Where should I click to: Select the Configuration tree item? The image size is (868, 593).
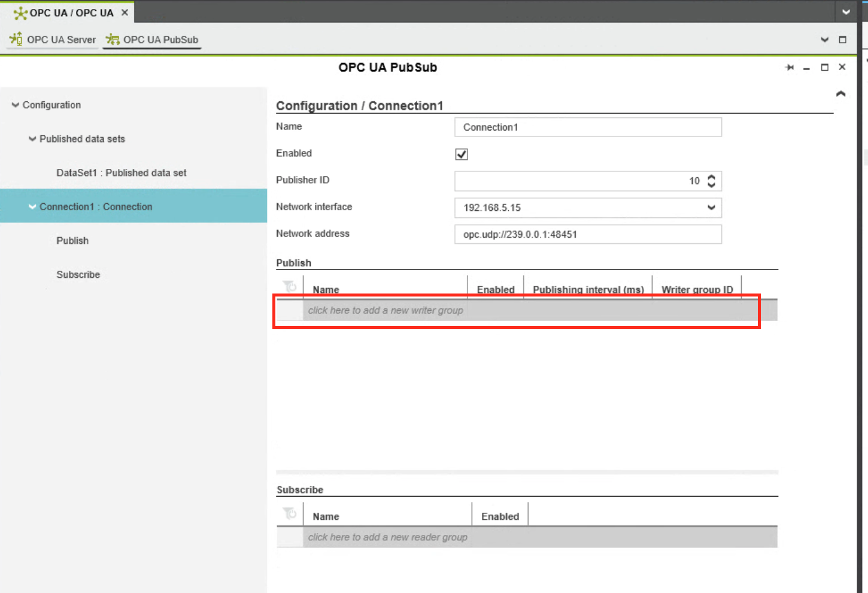51,105
